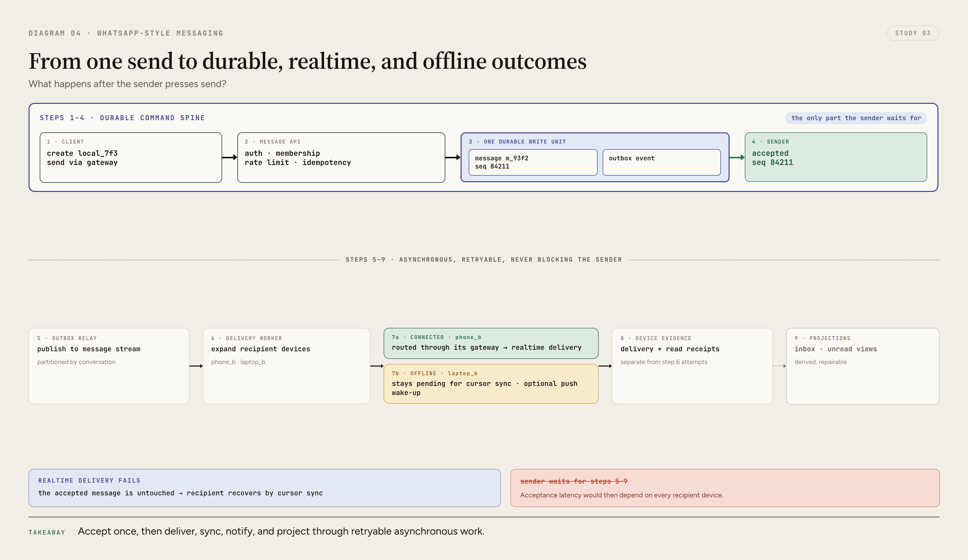Click the 'message m_93f2' inner box
Image resolution: width=968 pixels, height=560 pixels.
coord(533,162)
